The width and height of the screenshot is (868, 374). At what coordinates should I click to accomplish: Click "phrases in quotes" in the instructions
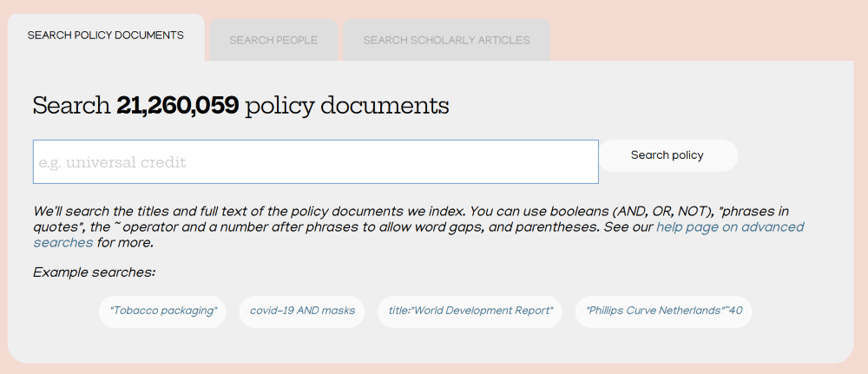click(x=753, y=212)
